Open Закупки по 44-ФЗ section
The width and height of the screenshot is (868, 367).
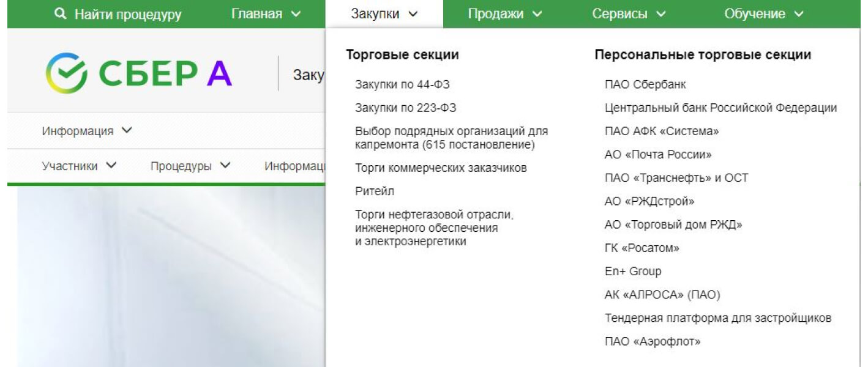click(x=402, y=84)
